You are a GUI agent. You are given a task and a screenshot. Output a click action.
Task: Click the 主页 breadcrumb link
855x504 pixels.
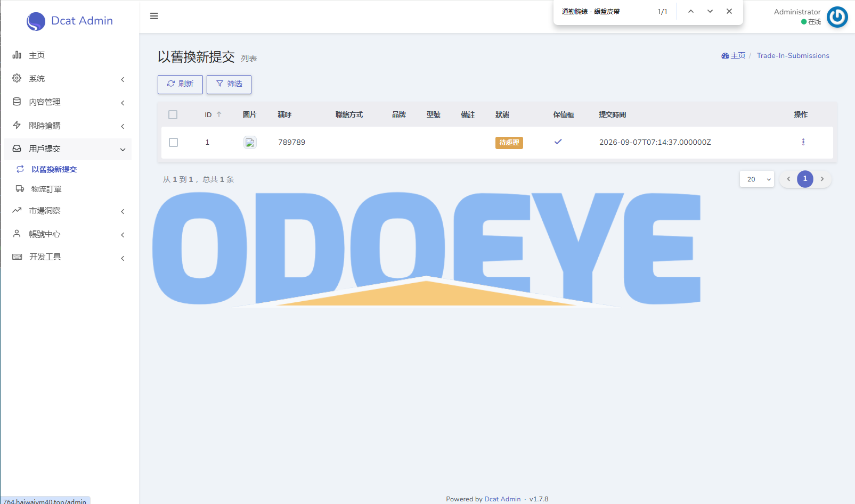tap(734, 55)
